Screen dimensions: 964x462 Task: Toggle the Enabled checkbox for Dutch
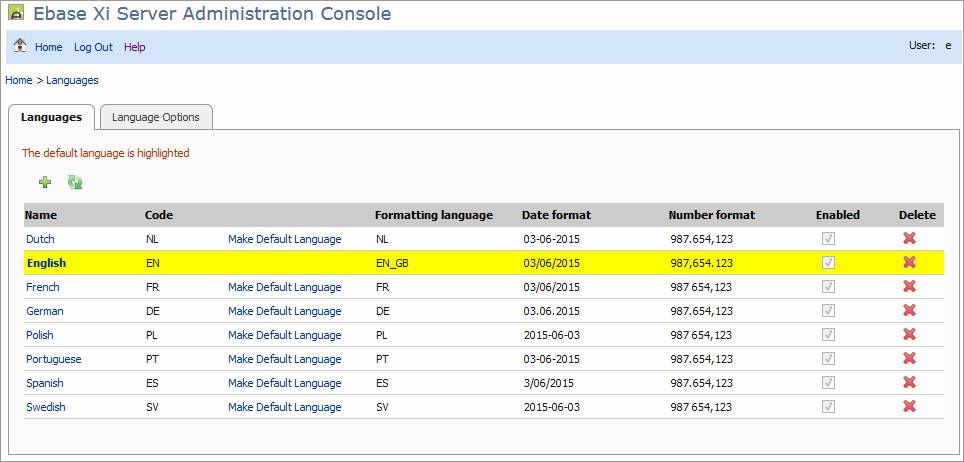click(829, 239)
